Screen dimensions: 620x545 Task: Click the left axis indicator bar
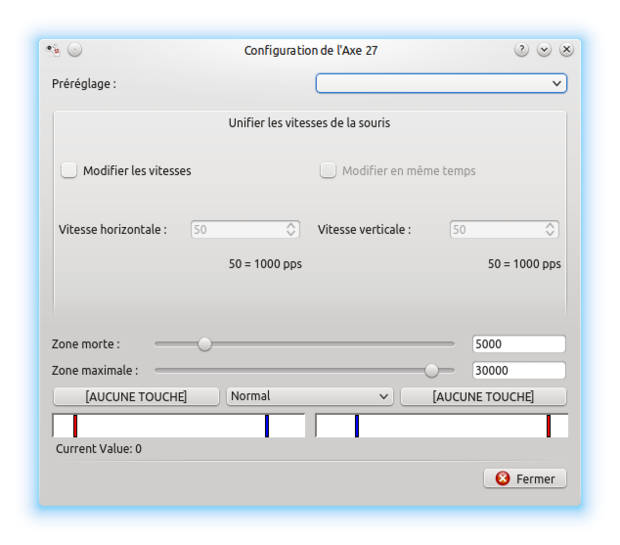coord(178,426)
